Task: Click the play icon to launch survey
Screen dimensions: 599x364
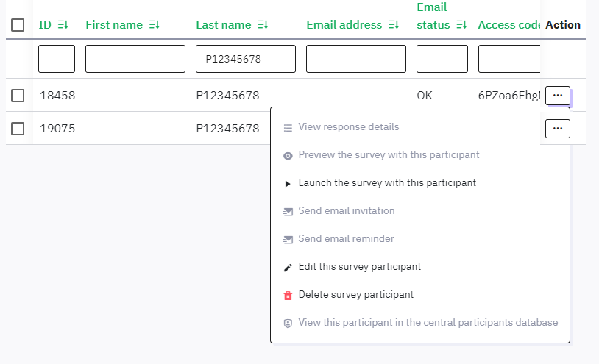Action: [x=288, y=183]
